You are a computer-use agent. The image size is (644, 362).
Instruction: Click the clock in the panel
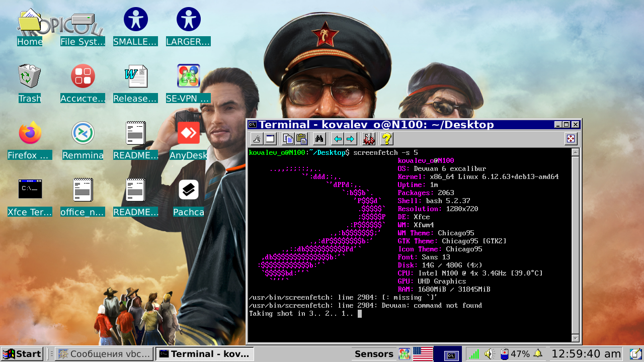pos(586,354)
